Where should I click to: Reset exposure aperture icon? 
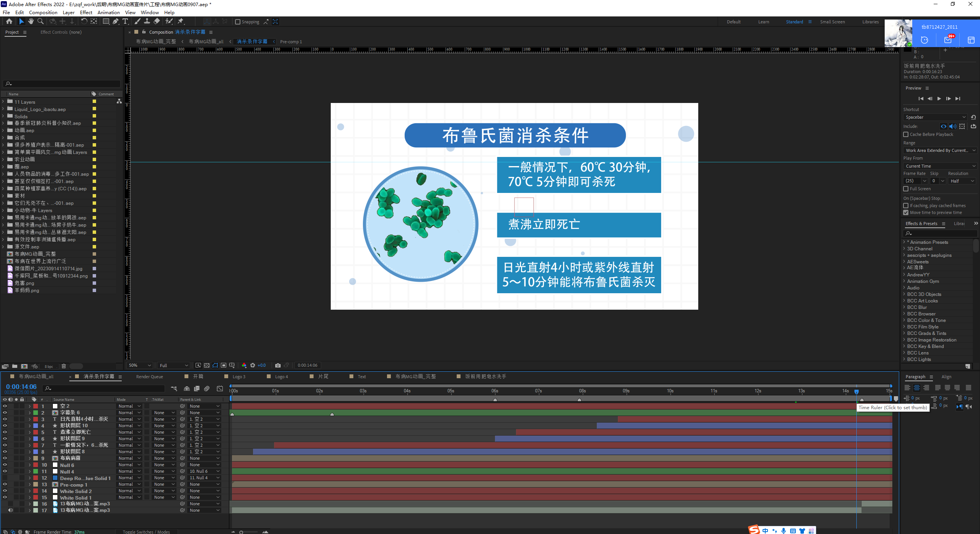pos(253,365)
